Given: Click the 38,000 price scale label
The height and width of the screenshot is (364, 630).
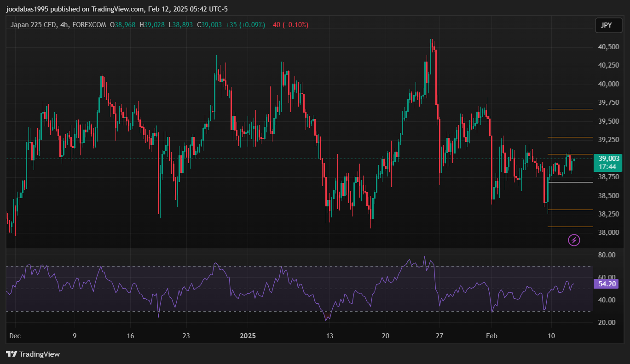Looking at the screenshot, I should click(x=608, y=233).
